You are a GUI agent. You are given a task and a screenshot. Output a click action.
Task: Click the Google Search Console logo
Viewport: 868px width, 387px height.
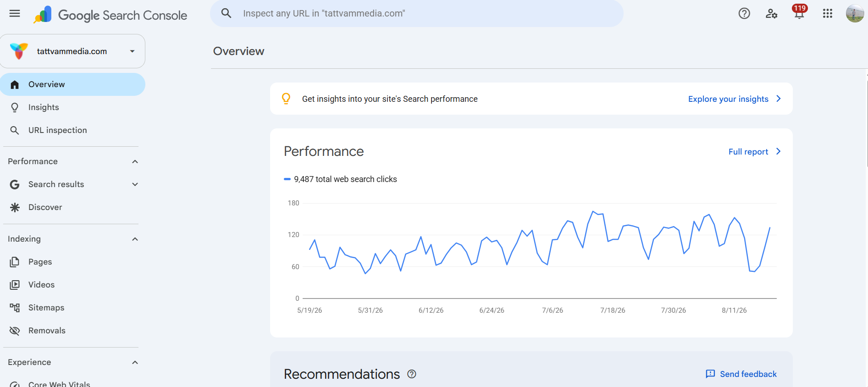pyautogui.click(x=110, y=15)
